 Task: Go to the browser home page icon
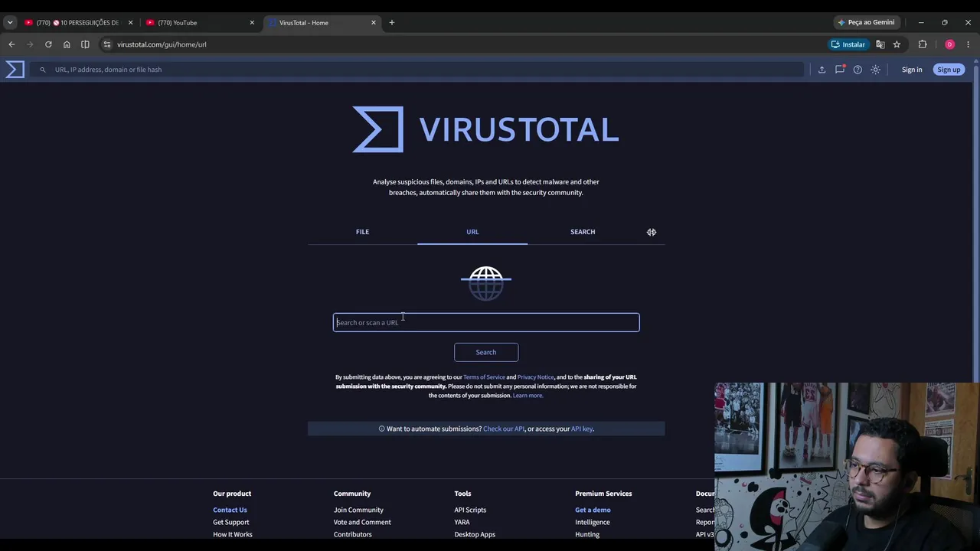(x=67, y=44)
